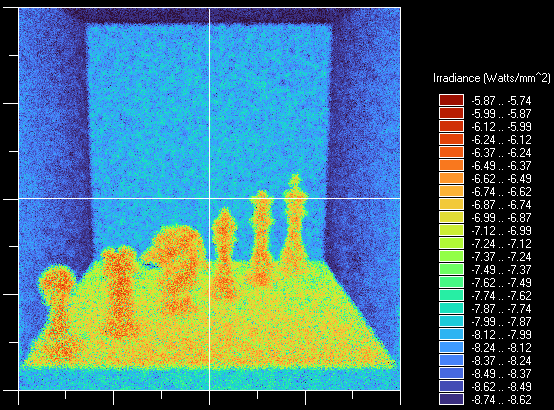
Task: Click the -6.74 .. -6.62 light orange swatch
Action: tap(451, 191)
